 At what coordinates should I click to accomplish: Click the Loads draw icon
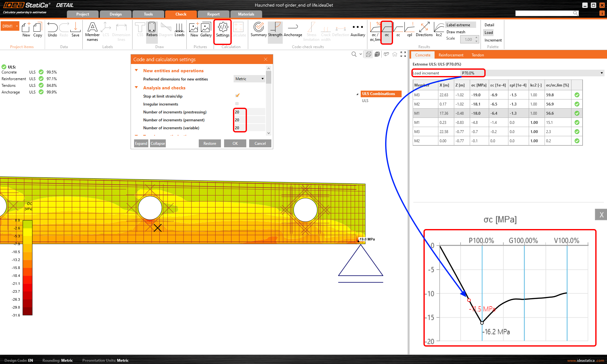pyautogui.click(x=179, y=30)
